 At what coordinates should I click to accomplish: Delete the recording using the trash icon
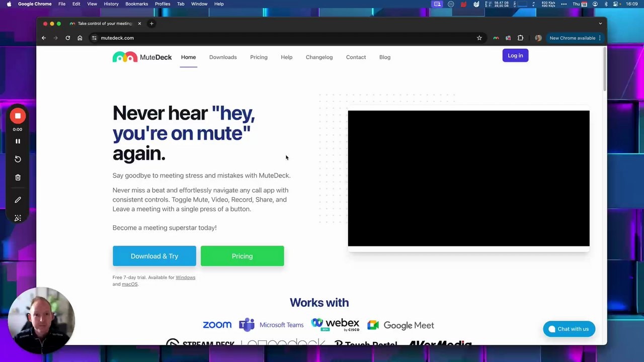pyautogui.click(x=18, y=177)
